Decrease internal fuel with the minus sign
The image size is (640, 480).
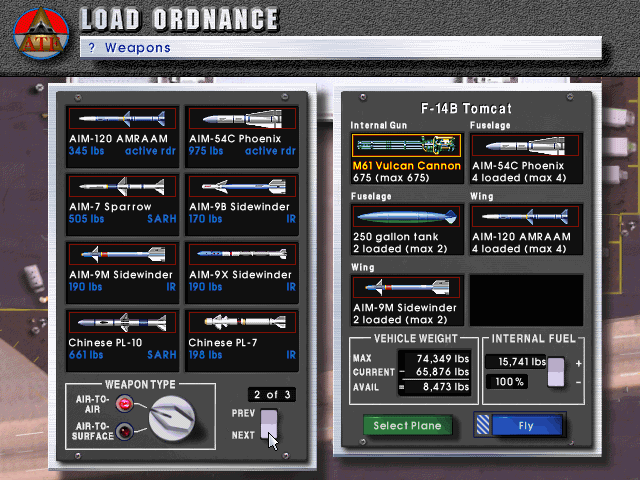point(578,382)
